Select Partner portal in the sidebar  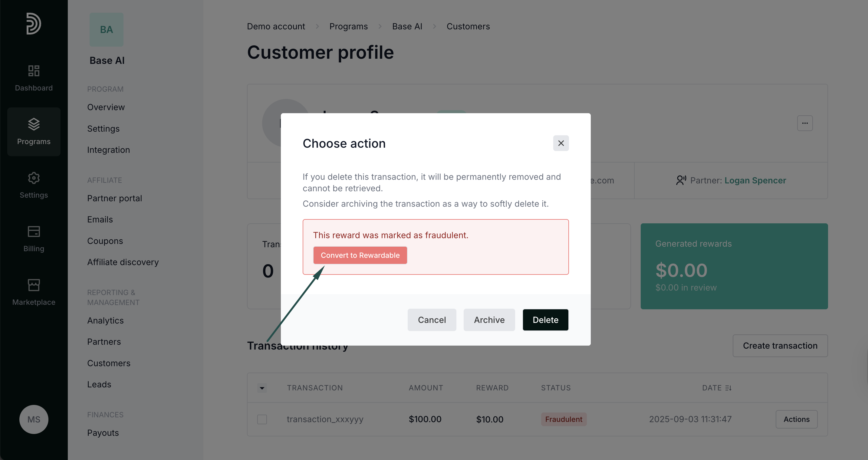(115, 198)
